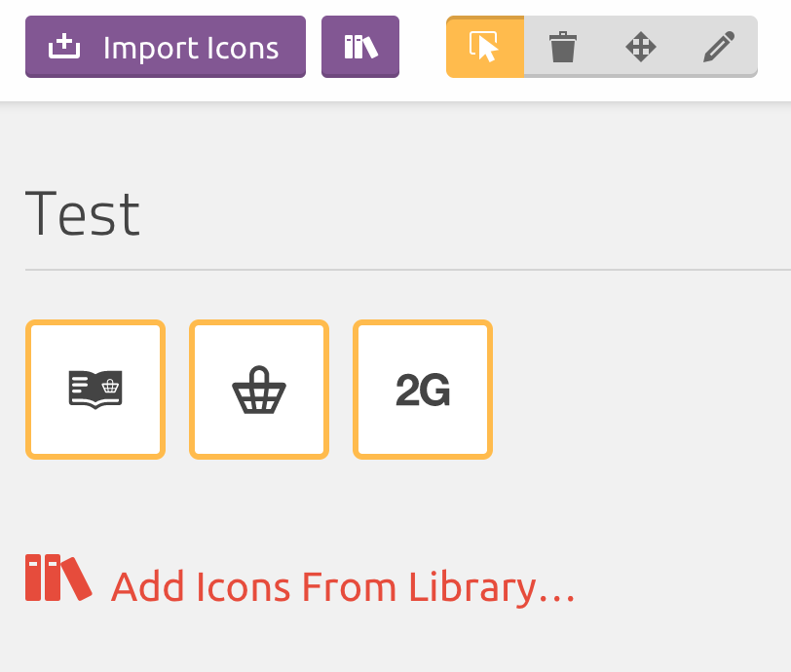Click the red books icon near Add Icons

pyautogui.click(x=58, y=578)
